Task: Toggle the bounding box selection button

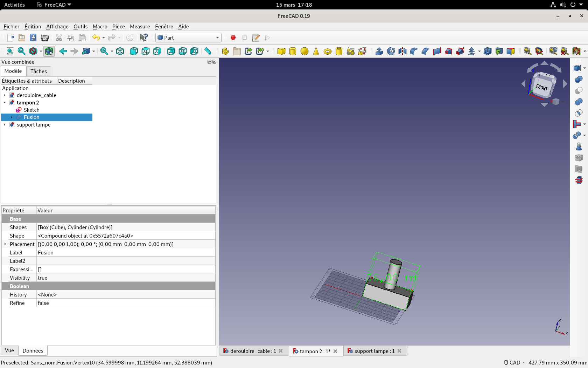Action: [x=49, y=51]
